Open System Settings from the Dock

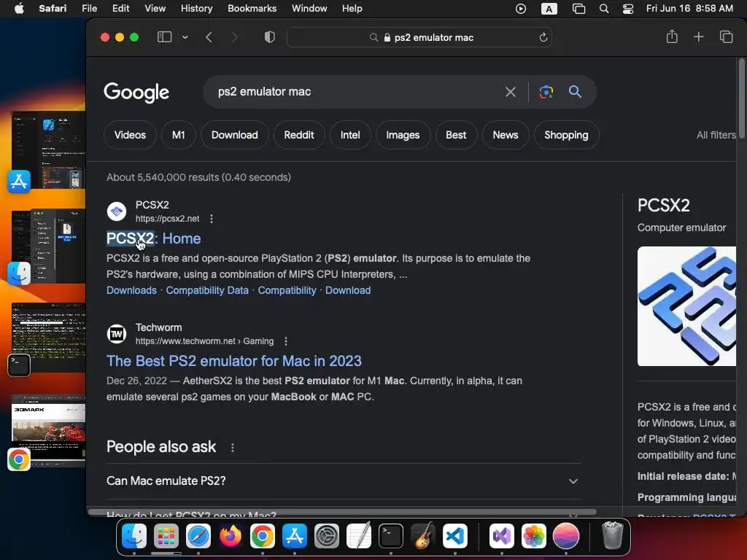point(326,536)
